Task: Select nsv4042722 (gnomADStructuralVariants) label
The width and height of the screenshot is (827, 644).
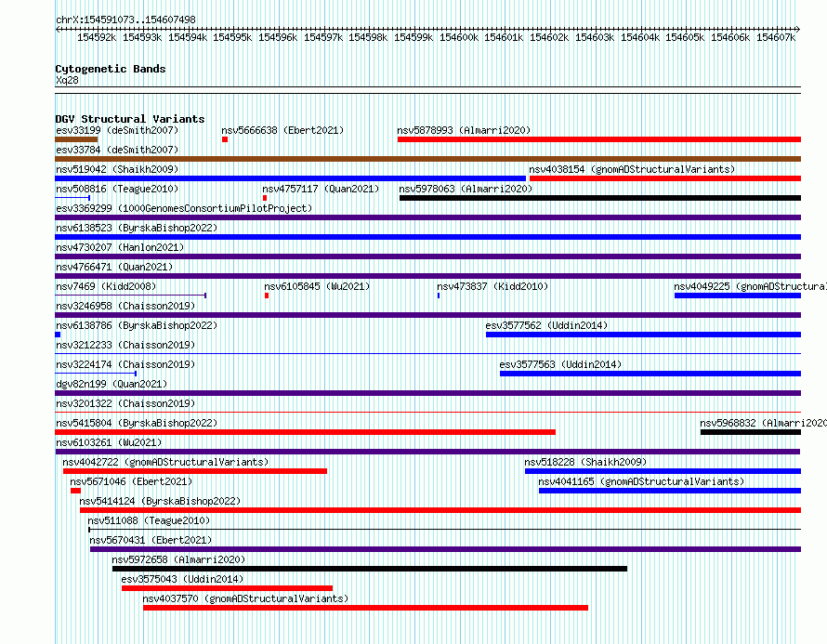Action: [165, 462]
